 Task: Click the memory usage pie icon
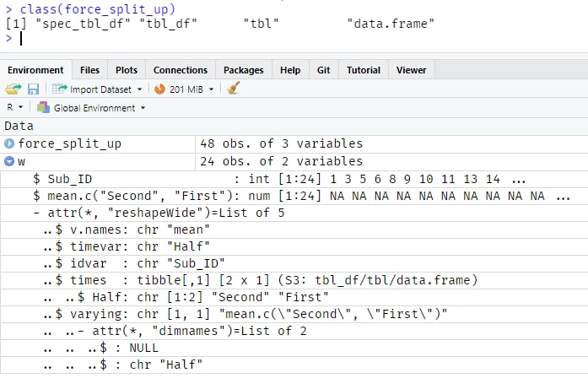[x=159, y=89]
